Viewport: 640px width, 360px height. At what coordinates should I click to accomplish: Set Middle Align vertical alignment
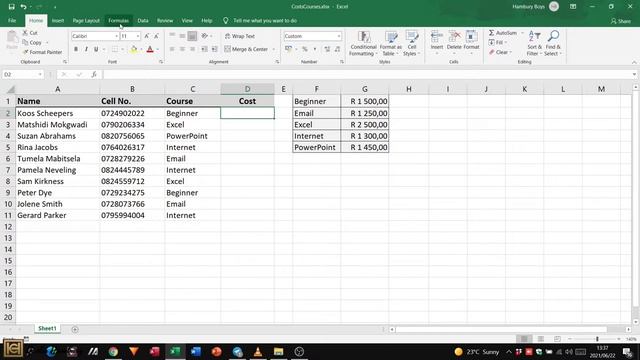182,36
